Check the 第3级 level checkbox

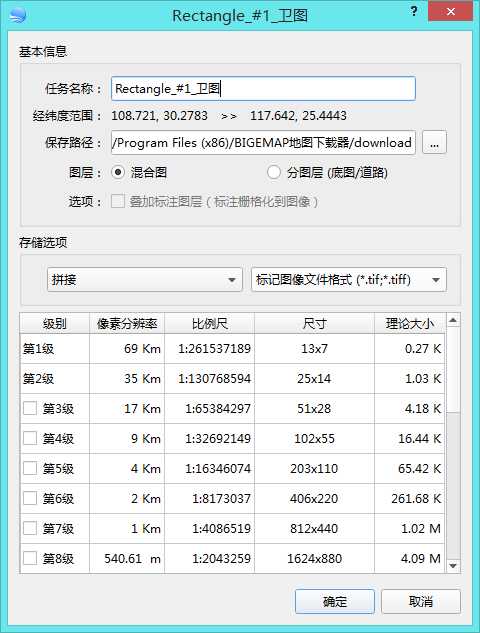pos(30,408)
